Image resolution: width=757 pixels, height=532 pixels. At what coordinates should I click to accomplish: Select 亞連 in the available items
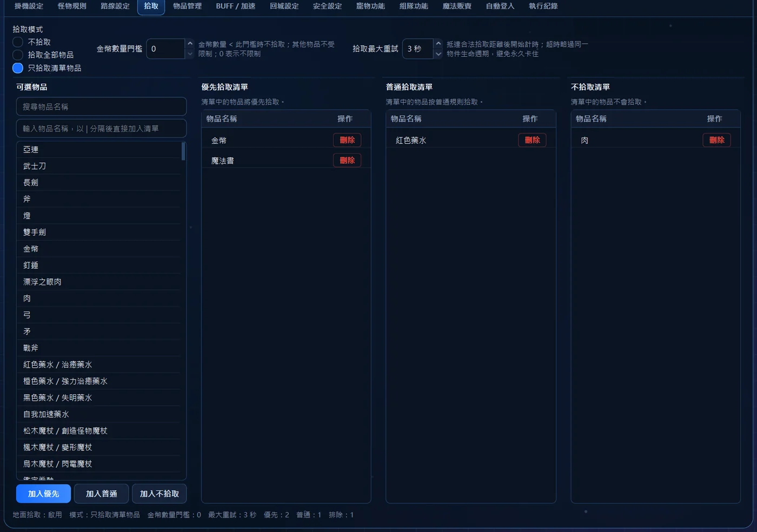tap(99, 150)
